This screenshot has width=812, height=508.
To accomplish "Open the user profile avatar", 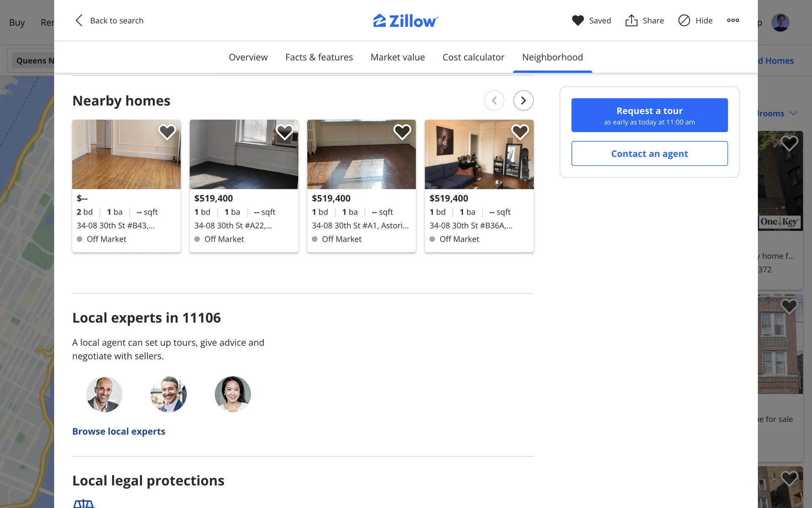I will tap(780, 22).
